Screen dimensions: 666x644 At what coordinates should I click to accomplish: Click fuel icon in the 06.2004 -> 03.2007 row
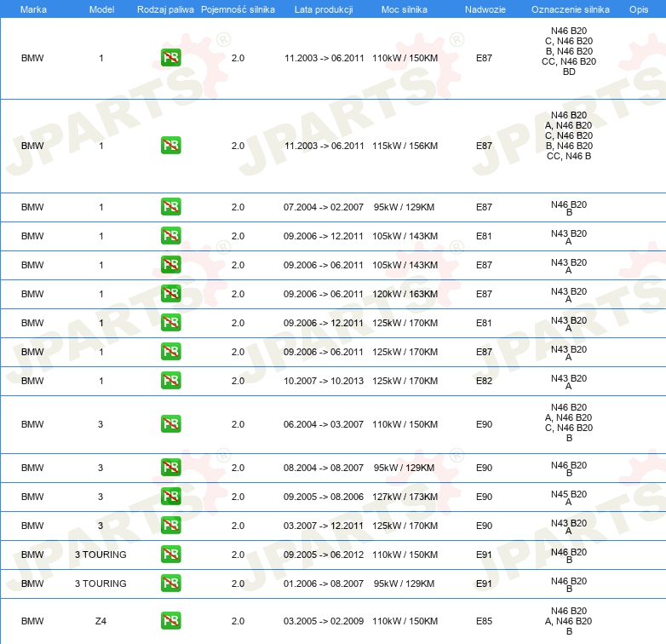(x=170, y=424)
